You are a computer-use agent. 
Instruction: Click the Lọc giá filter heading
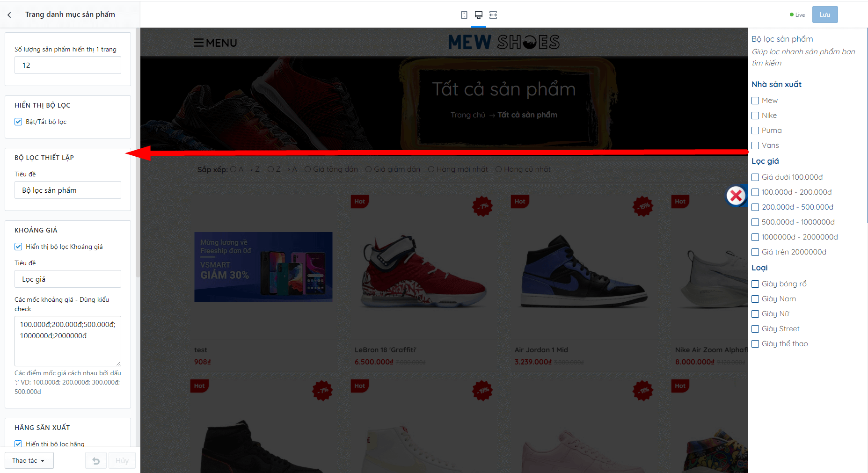[765, 161]
